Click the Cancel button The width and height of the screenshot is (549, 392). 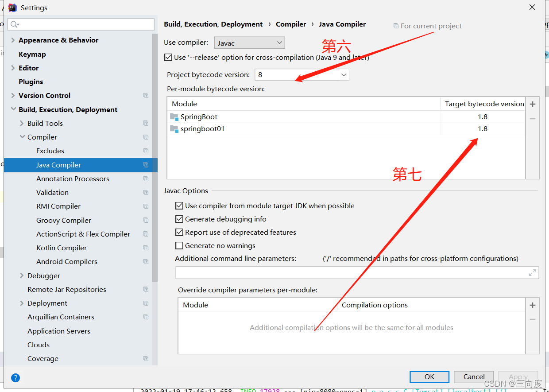coord(474,376)
